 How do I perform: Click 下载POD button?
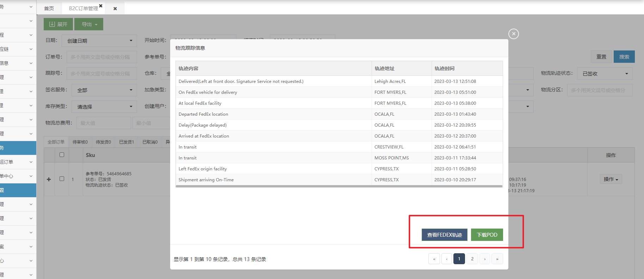pos(487,235)
